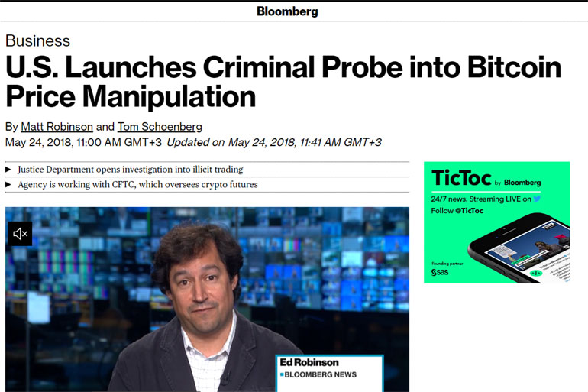Unmute the video with the speaker icon
Image resolution: width=588 pixels, height=392 pixels.
pos(20,234)
